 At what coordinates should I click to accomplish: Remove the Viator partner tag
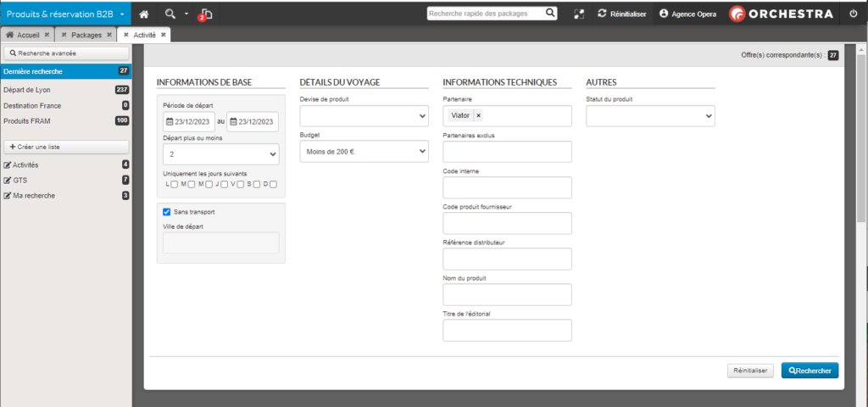point(479,115)
